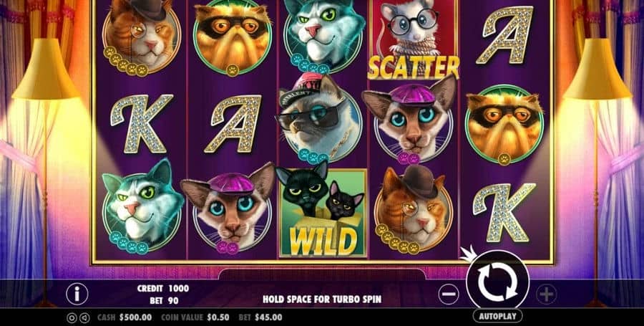Decrease bet with the minus icon

pos(449,294)
